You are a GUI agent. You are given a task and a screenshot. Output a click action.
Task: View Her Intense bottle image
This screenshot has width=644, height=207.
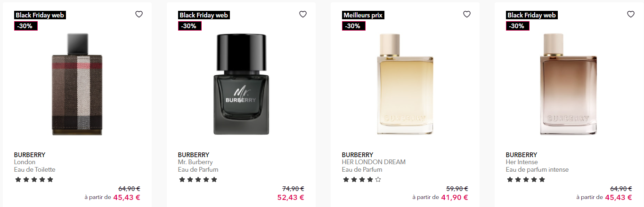tap(569, 84)
